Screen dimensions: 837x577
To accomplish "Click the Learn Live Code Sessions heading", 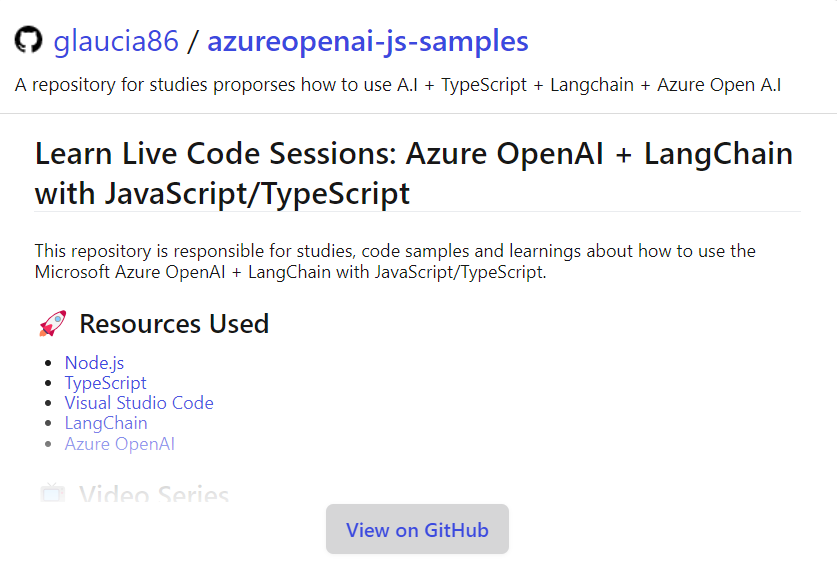I will coord(414,173).
